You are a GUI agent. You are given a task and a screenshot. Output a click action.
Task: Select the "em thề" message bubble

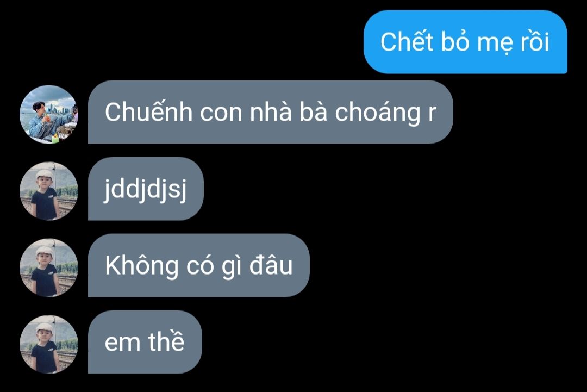(145, 342)
